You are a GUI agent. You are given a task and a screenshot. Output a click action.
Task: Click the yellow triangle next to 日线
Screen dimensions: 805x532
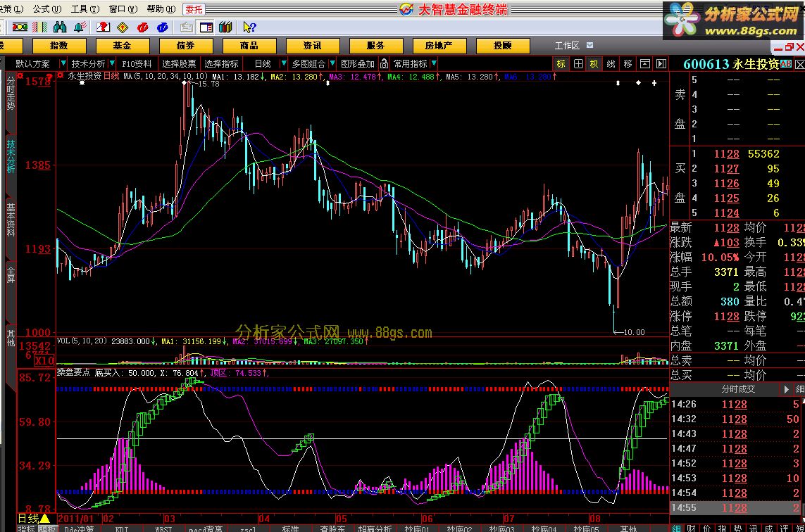pyautogui.click(x=45, y=518)
